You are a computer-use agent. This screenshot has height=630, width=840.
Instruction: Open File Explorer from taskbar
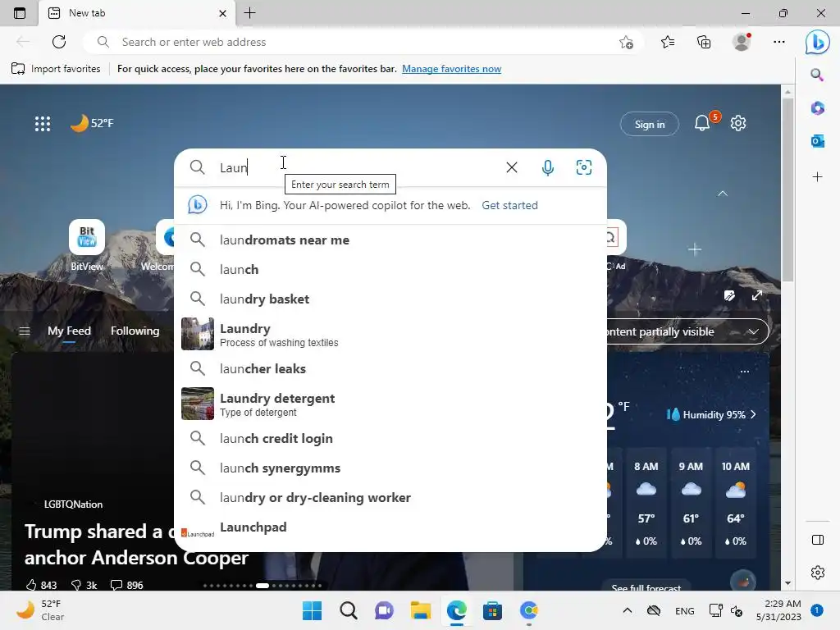point(421,610)
